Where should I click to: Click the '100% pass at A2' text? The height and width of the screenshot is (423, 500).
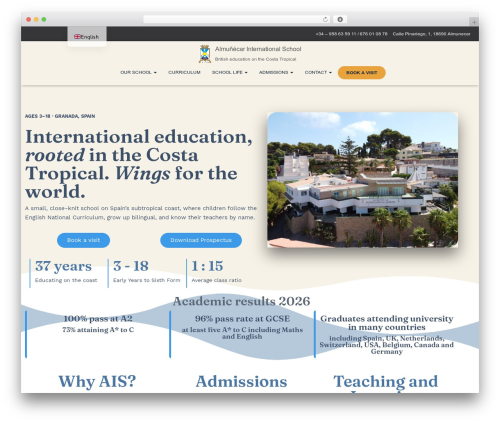(98, 319)
